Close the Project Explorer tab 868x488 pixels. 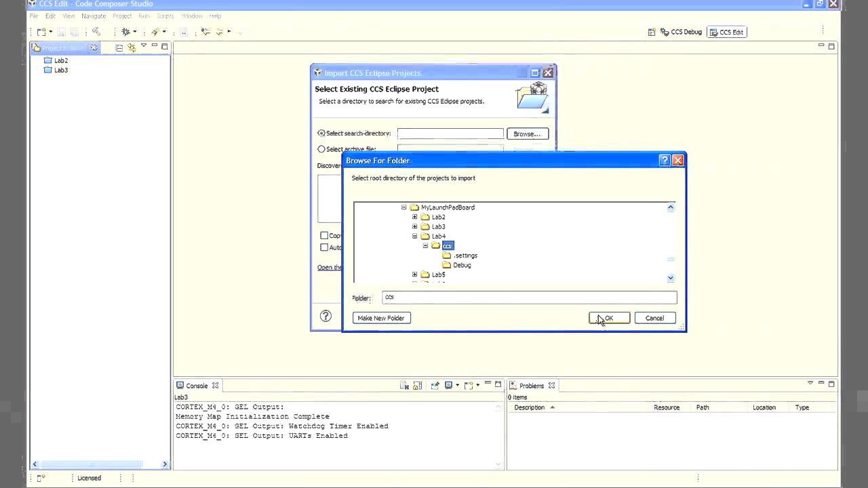(94, 47)
